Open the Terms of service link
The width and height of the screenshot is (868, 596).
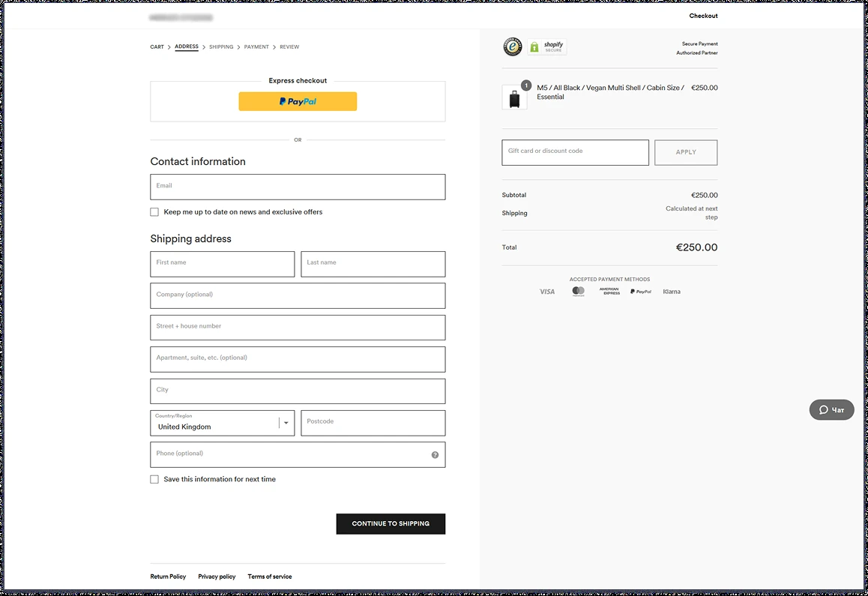270,577
